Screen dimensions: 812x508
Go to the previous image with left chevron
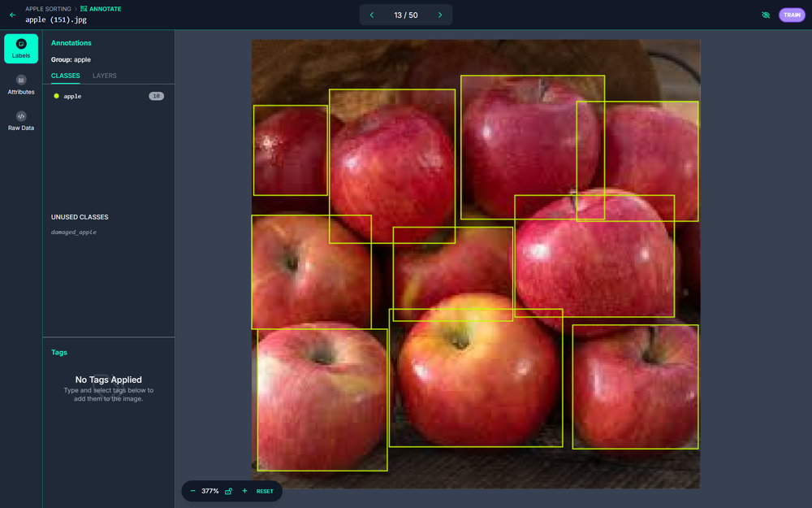click(372, 15)
